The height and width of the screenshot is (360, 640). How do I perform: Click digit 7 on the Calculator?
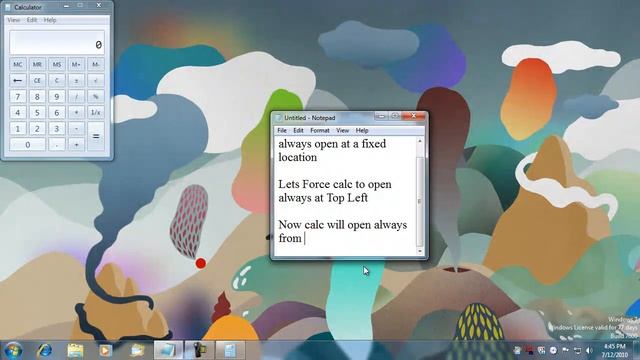18,97
